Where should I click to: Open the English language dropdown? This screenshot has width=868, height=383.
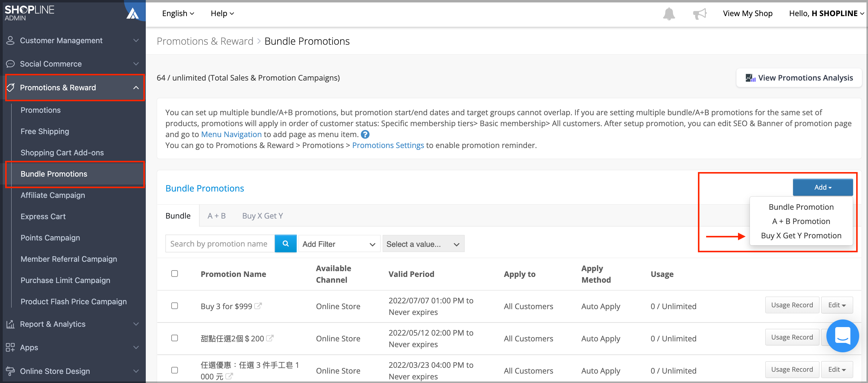(178, 13)
